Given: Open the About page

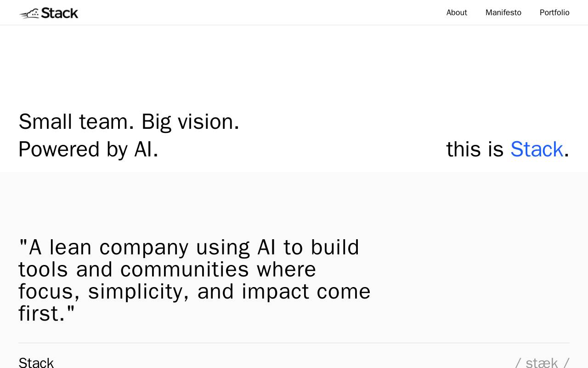Looking at the screenshot, I should tap(457, 12).
